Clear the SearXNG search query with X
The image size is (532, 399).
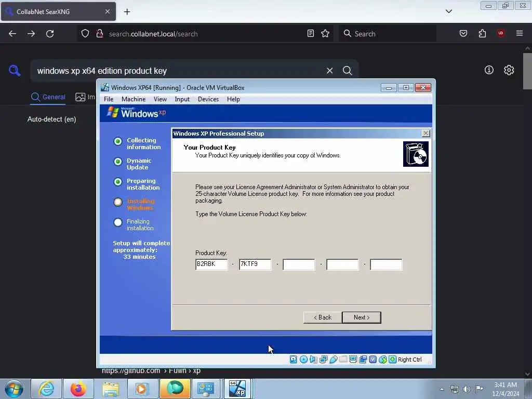[329, 71]
